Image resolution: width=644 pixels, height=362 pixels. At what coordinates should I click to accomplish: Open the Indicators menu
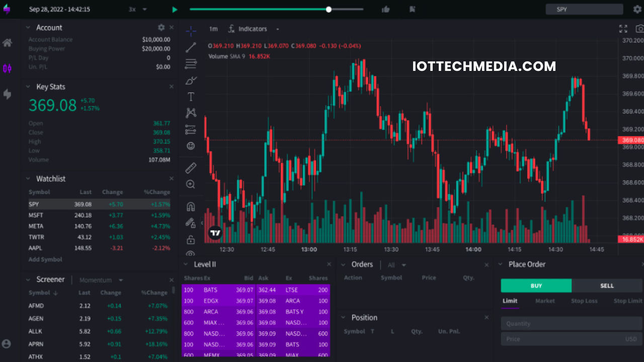248,29
